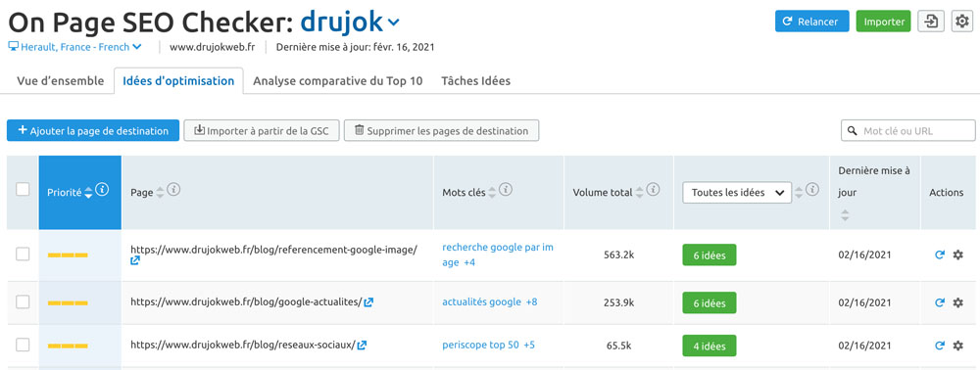Open external link icon for google-actualites URL
The width and height of the screenshot is (980, 370).
(368, 302)
